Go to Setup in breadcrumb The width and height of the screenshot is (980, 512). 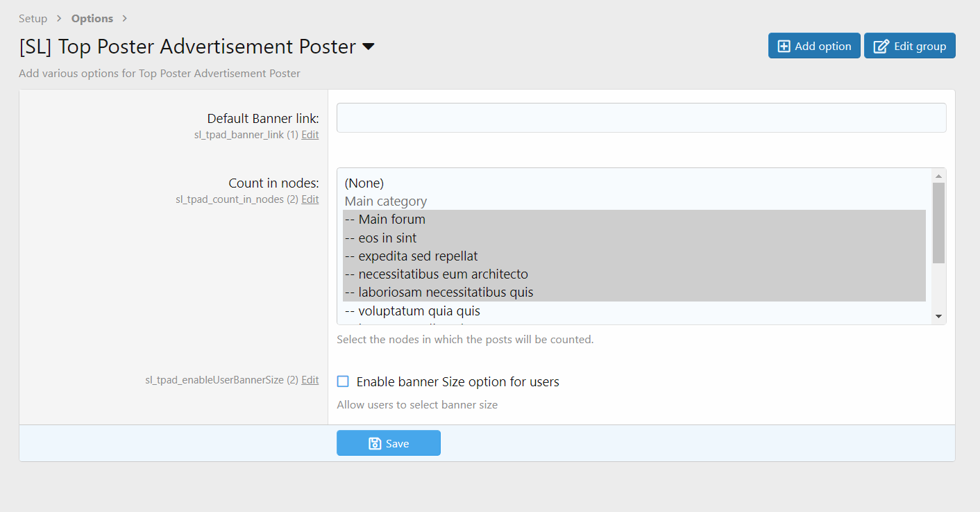33,19
